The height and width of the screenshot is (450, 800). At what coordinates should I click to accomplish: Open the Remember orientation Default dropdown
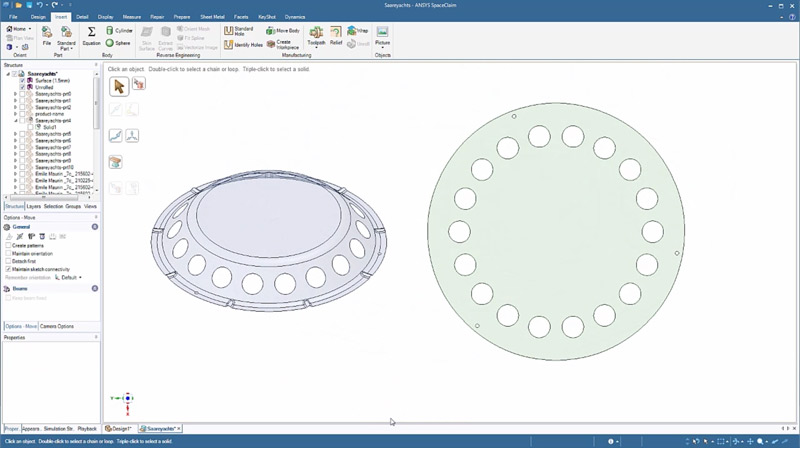(x=70, y=277)
